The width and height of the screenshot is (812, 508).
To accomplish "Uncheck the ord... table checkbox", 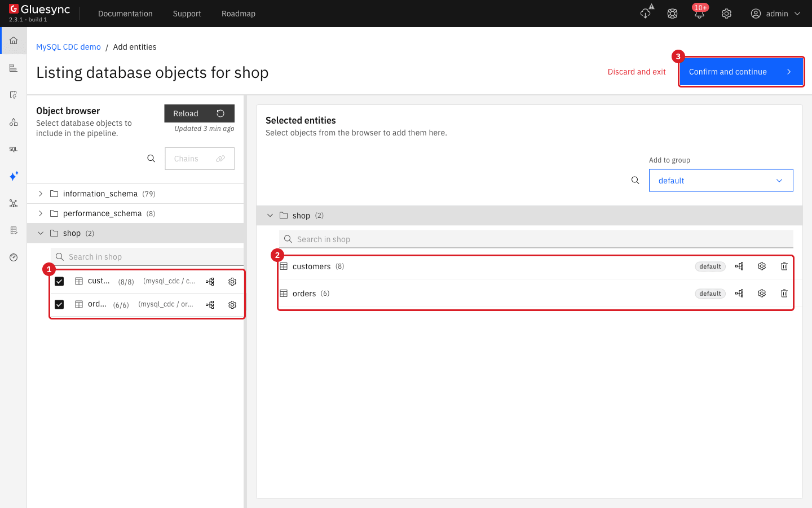I will (59, 305).
